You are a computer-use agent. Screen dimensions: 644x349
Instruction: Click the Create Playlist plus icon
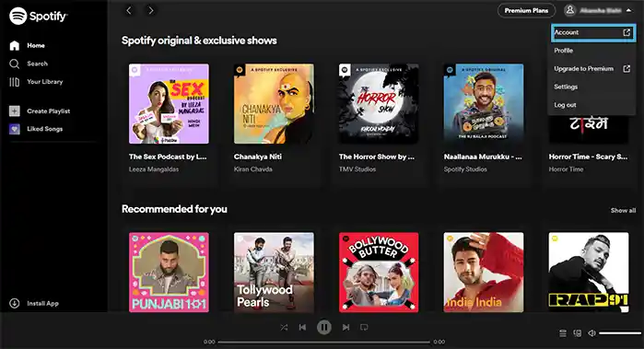click(x=15, y=111)
